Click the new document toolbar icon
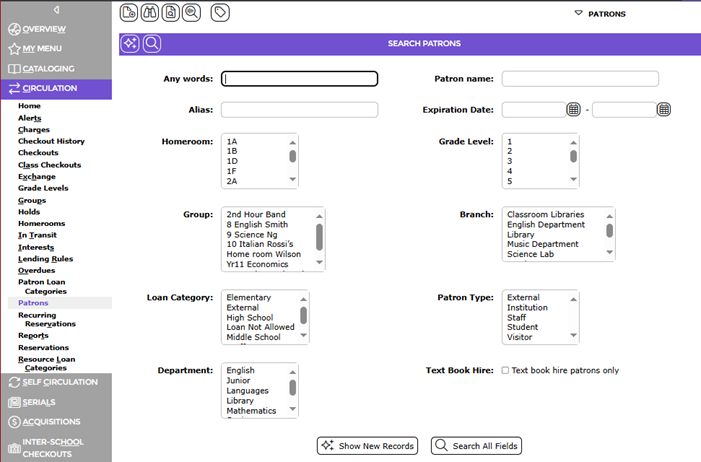The image size is (701, 462). click(x=129, y=13)
